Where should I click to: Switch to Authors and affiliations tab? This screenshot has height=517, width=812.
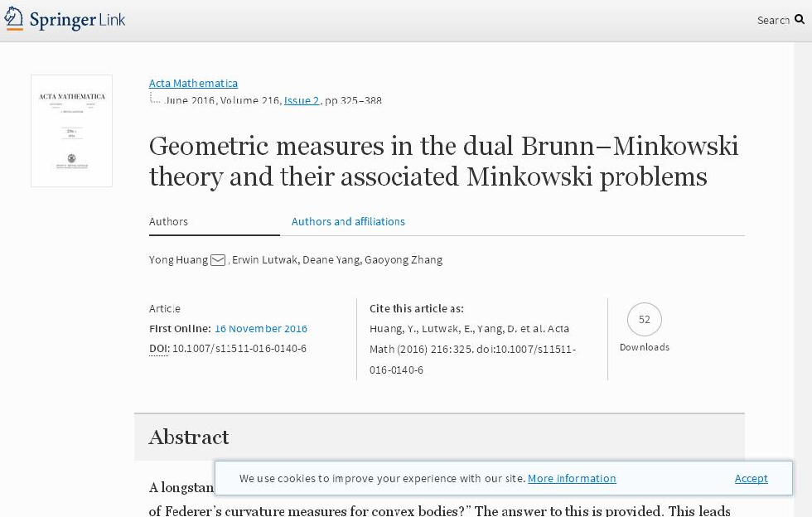pos(348,221)
